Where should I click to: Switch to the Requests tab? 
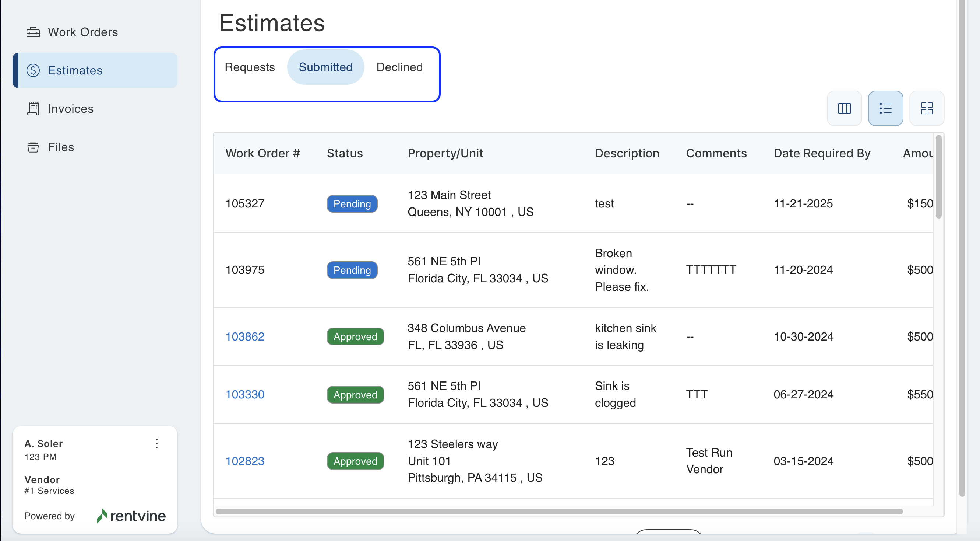250,67
